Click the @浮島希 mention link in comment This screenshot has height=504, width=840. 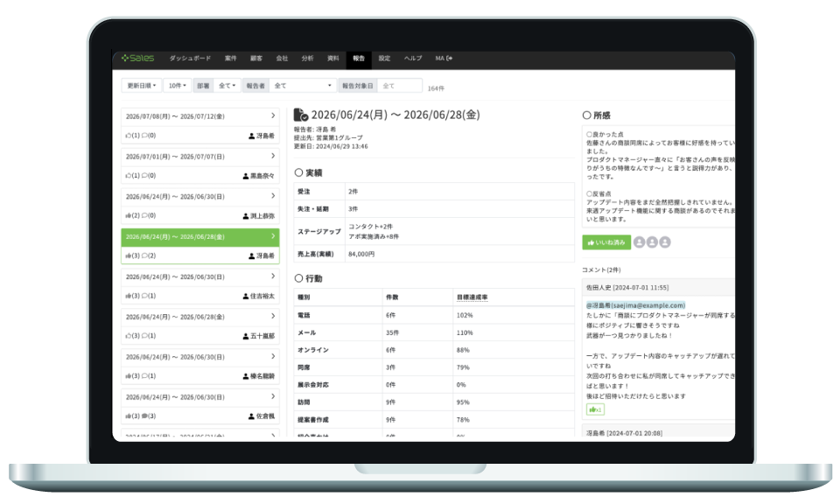(x=635, y=304)
